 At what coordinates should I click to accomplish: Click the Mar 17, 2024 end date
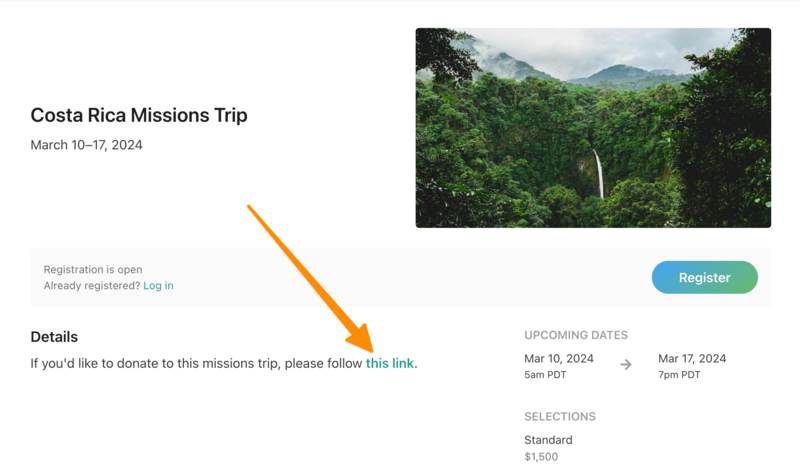[692, 359]
